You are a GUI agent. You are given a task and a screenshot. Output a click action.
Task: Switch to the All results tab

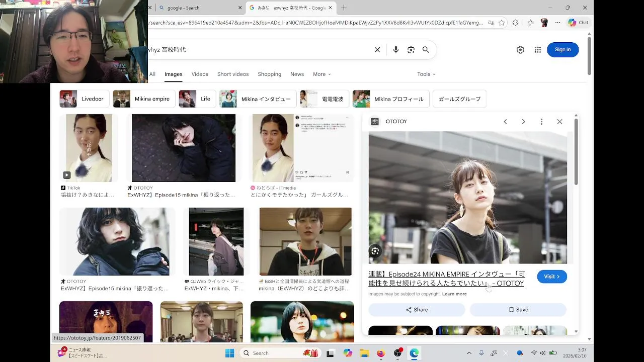pos(152,74)
